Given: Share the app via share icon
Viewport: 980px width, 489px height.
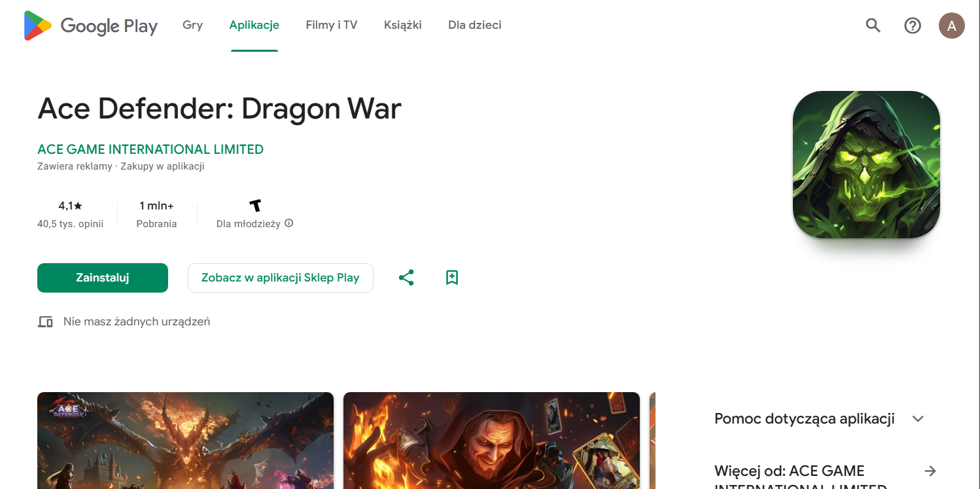Looking at the screenshot, I should (x=406, y=278).
